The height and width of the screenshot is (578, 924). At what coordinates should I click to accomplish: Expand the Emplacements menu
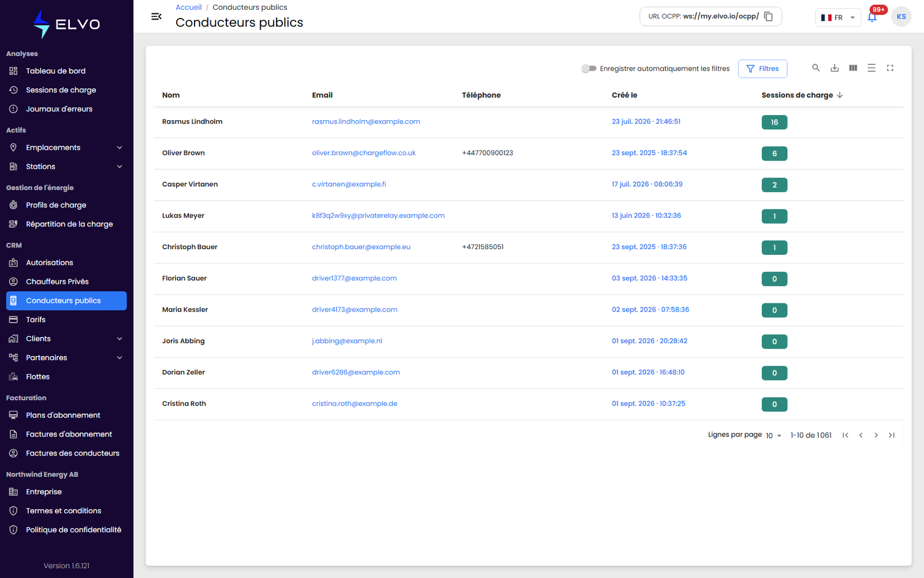pos(66,148)
